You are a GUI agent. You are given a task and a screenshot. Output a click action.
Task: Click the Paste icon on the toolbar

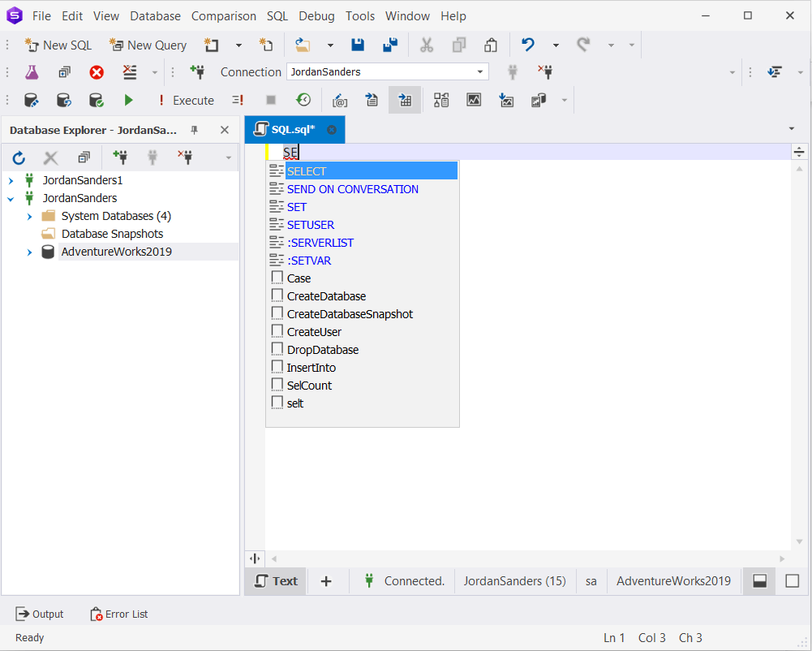(490, 45)
